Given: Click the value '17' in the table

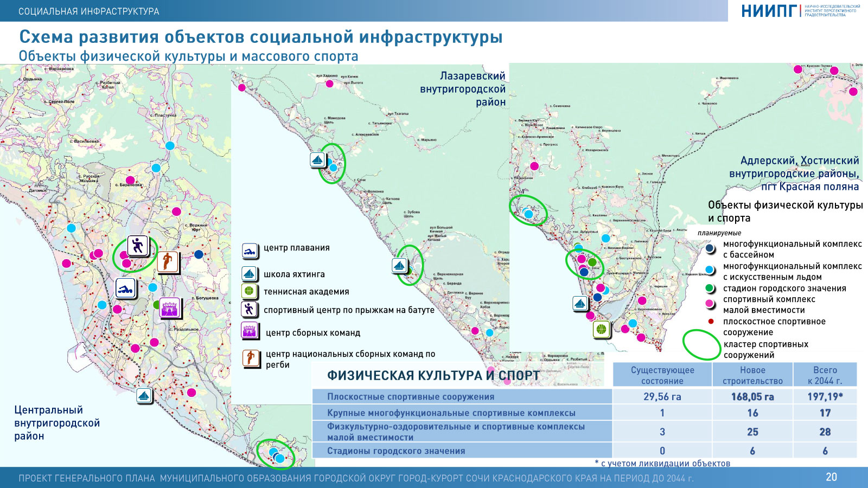Looking at the screenshot, I should point(825,413).
